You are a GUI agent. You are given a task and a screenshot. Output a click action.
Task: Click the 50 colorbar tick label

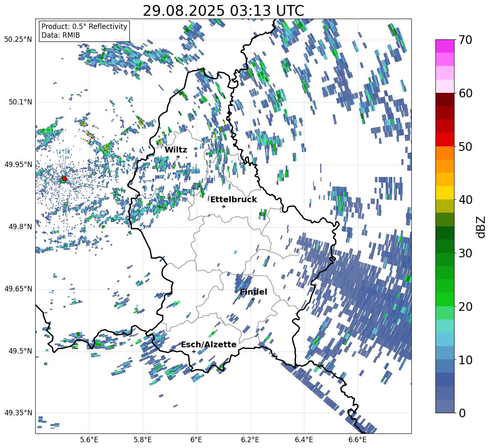click(465, 147)
